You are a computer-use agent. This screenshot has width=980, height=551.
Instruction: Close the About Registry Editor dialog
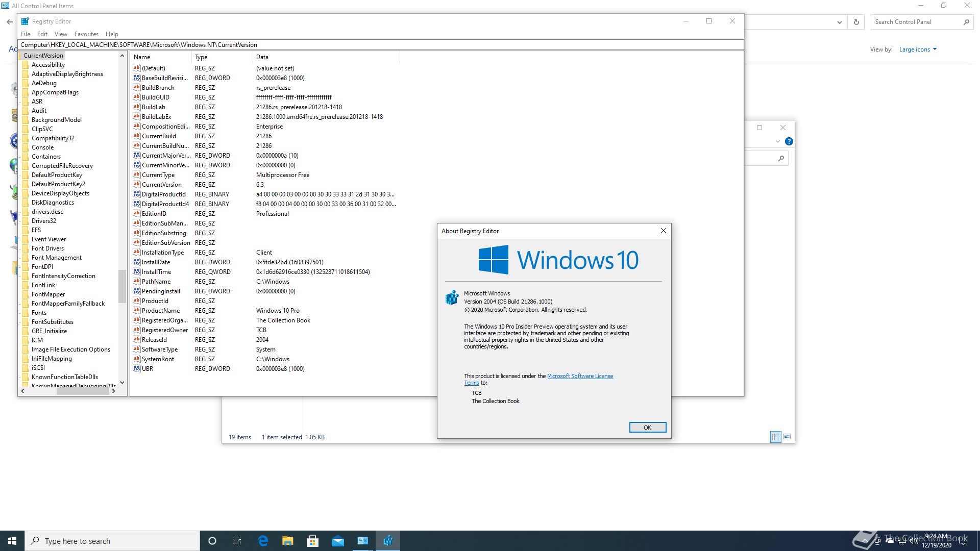pos(663,231)
